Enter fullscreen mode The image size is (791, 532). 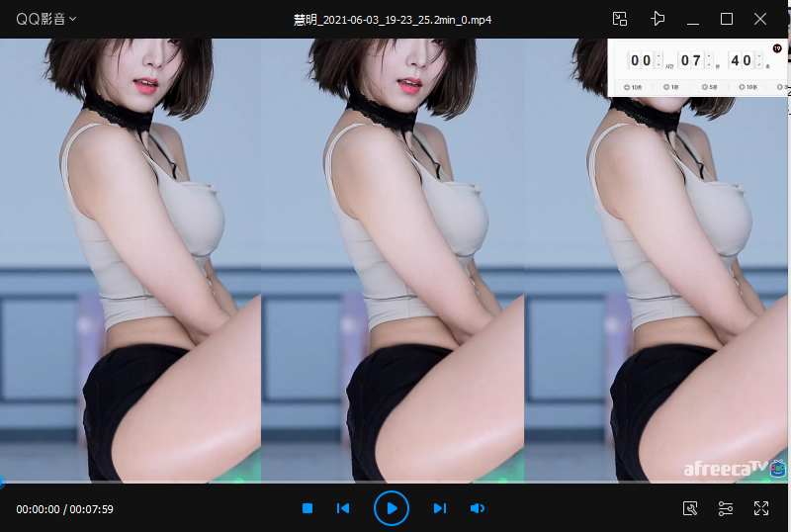(x=761, y=508)
